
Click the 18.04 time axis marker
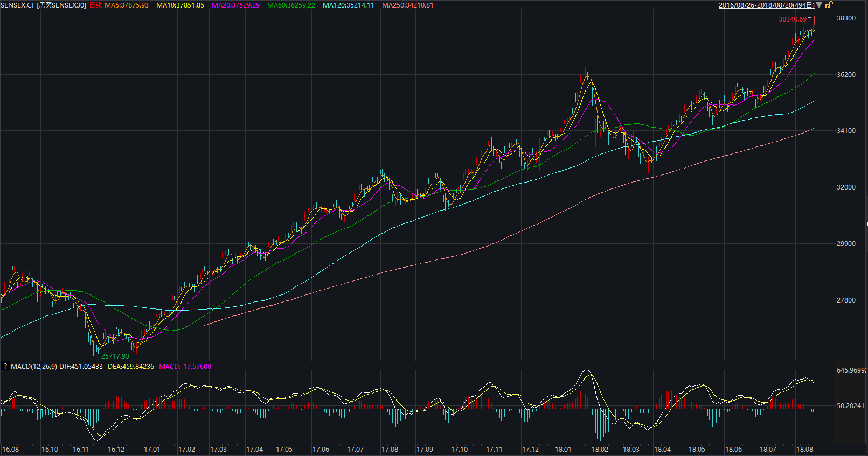(x=663, y=450)
